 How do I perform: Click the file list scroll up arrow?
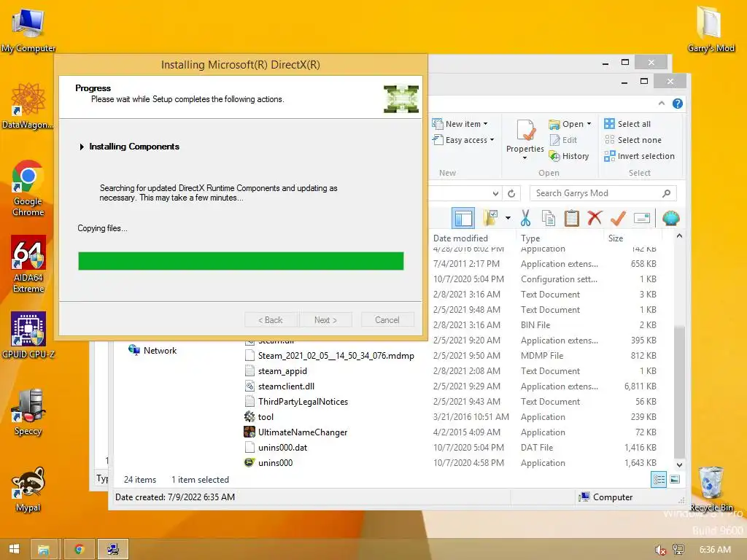coord(679,236)
